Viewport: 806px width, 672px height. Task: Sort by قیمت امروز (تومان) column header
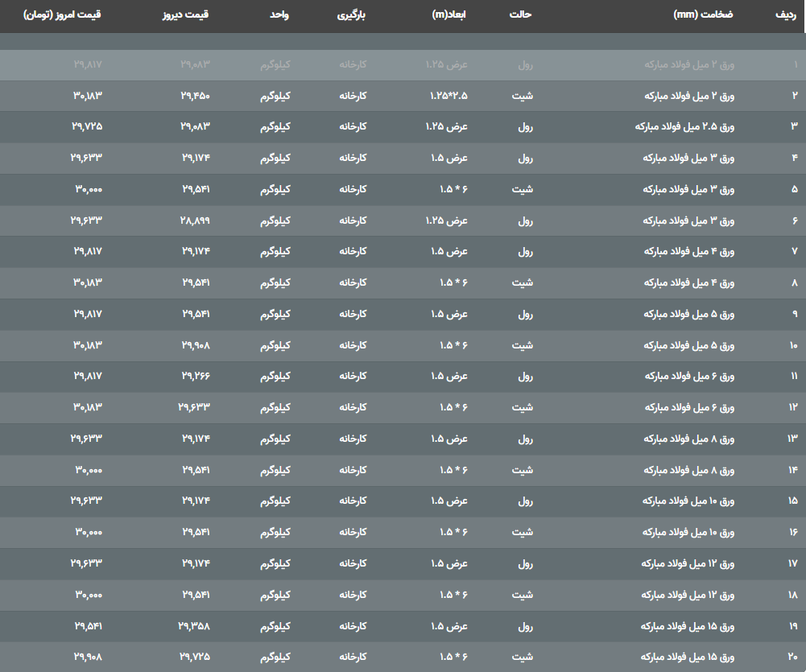click(63, 15)
